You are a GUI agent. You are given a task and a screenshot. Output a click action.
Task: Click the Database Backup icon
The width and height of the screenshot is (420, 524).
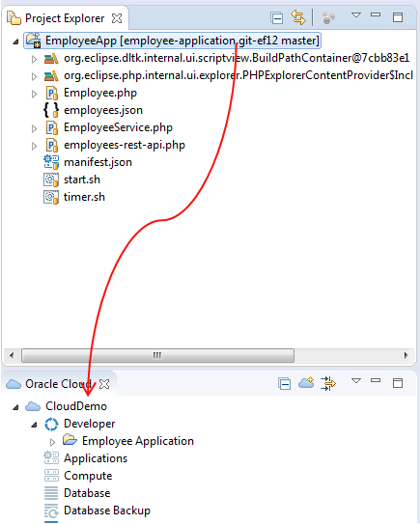coord(51,510)
